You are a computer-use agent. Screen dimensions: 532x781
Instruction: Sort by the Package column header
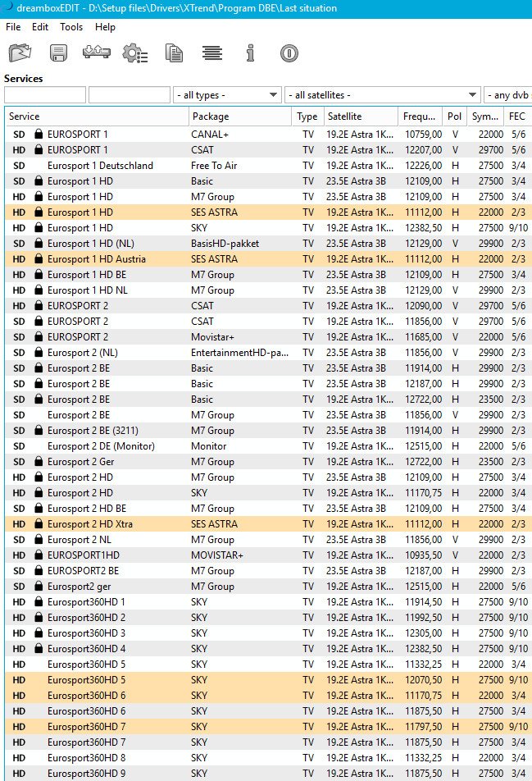240,116
